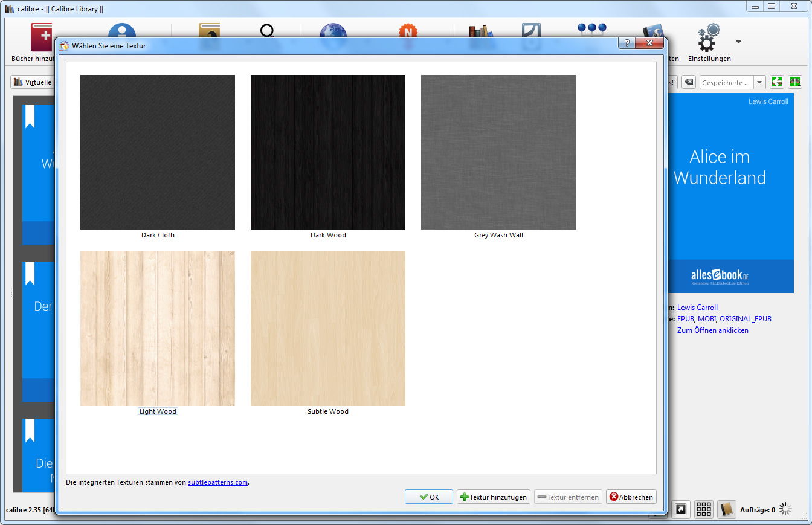Open the subtlepatterns.com link
Screen dimensions: 812x525
(217, 482)
